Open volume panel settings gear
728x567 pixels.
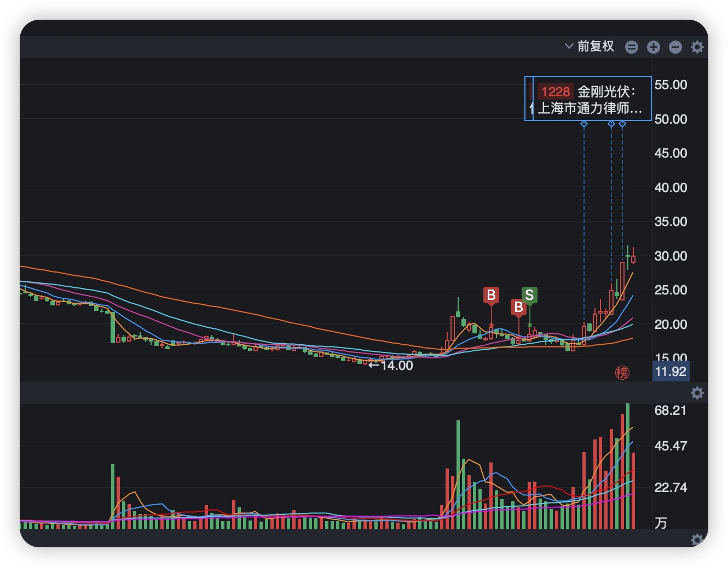[697, 393]
